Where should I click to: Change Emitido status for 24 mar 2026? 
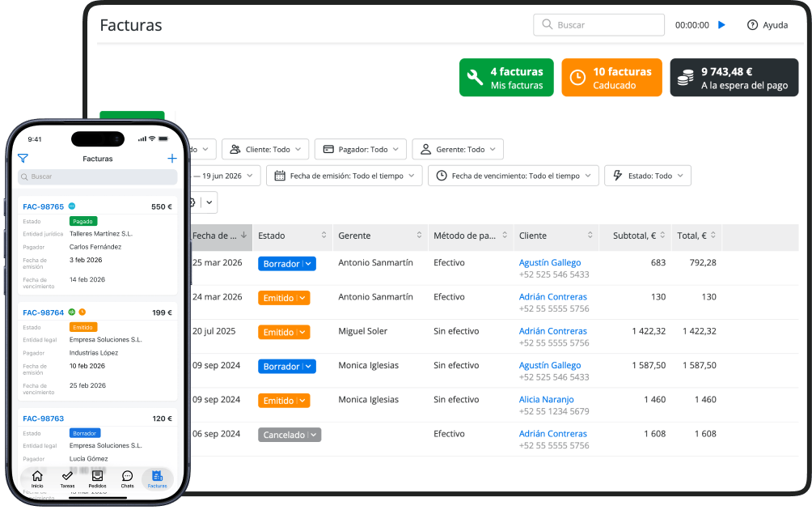pos(284,298)
